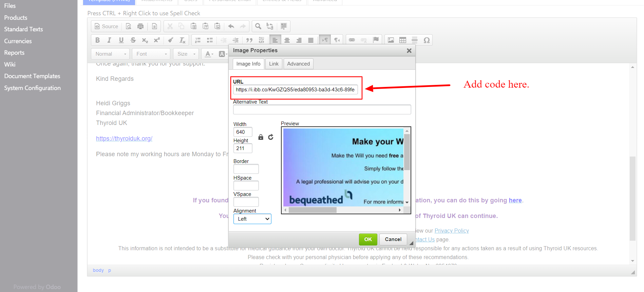Viewport: 644px width, 292px height.
Task: Open the Font dropdown
Action: pyautogui.click(x=151, y=54)
